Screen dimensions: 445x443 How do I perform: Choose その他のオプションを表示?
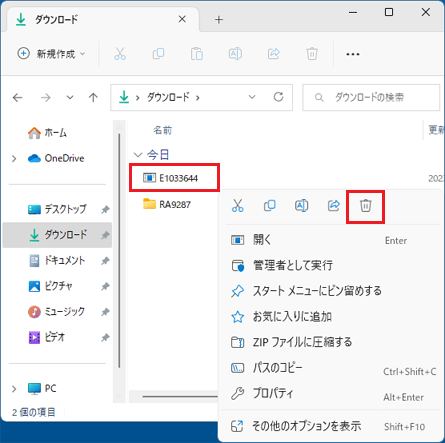(331, 426)
